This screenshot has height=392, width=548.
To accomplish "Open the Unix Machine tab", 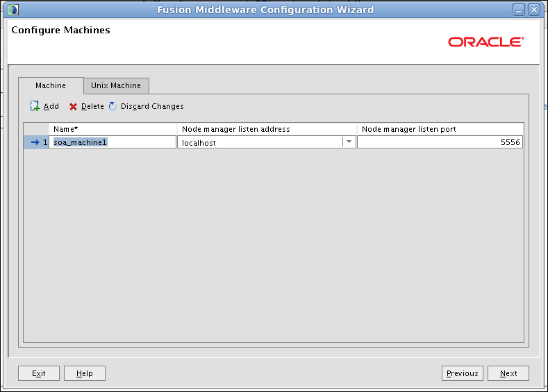I will [116, 85].
